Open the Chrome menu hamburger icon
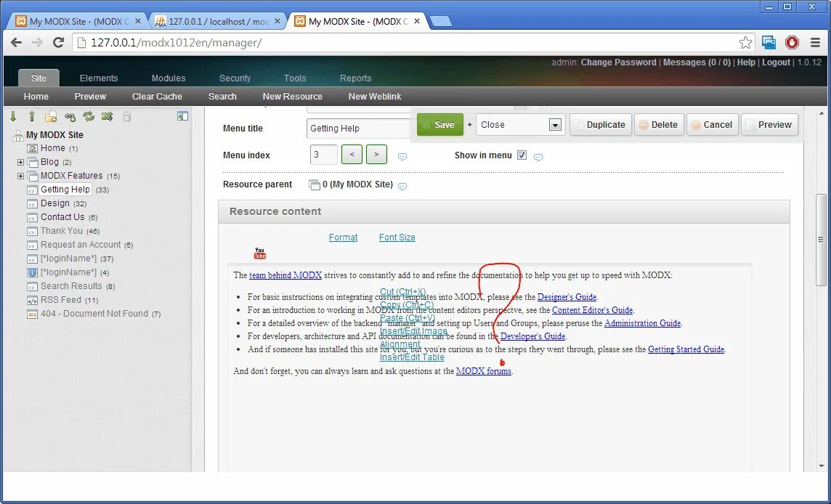 816,42
